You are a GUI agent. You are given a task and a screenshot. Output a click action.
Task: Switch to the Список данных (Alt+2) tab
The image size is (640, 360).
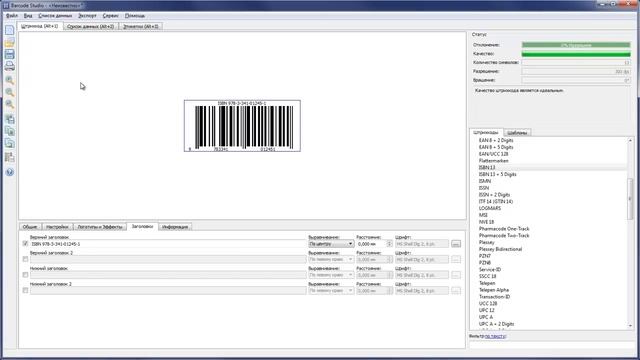pyautogui.click(x=91, y=27)
